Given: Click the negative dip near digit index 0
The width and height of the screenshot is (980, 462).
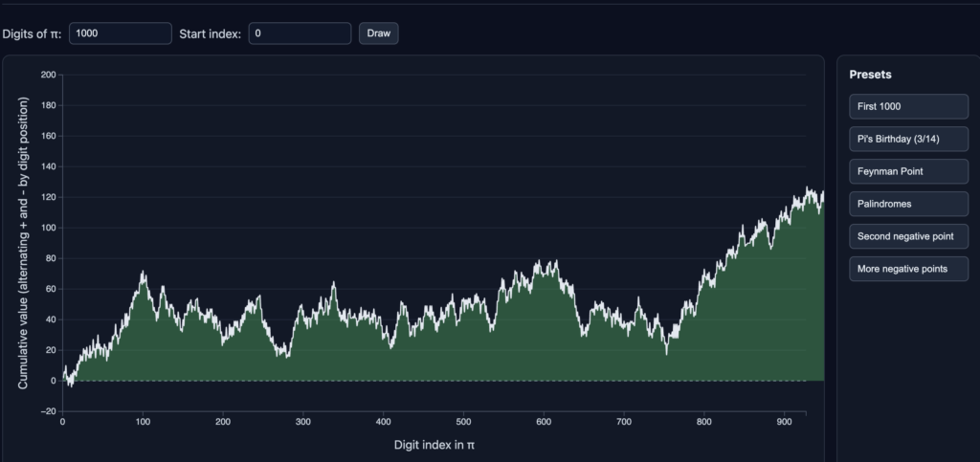Looking at the screenshot, I should coord(70,385).
